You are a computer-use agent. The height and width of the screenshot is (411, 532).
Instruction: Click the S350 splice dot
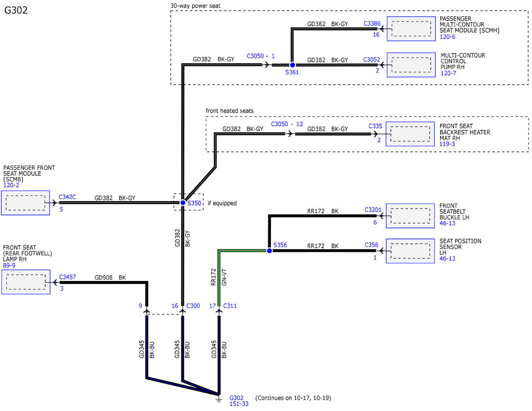pos(182,203)
